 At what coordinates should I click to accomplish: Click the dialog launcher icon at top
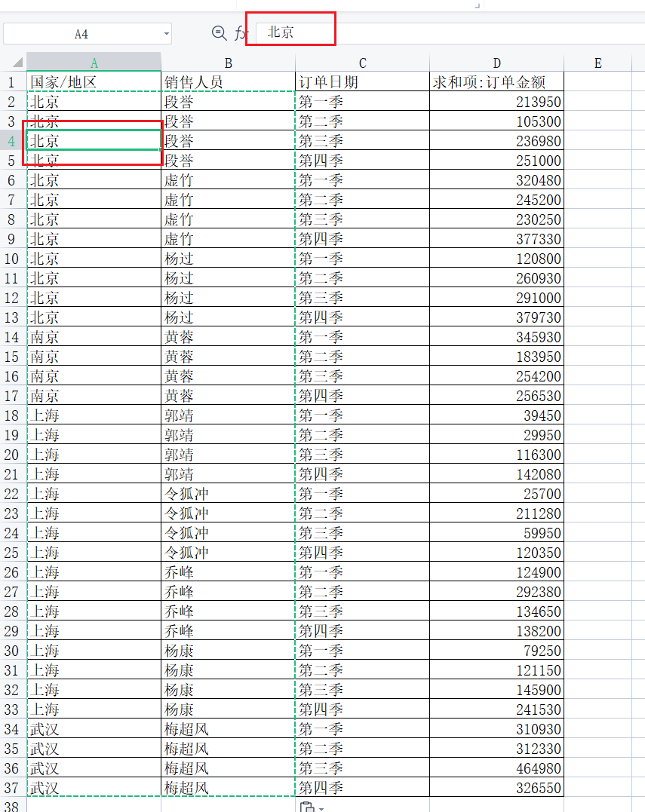477,5
